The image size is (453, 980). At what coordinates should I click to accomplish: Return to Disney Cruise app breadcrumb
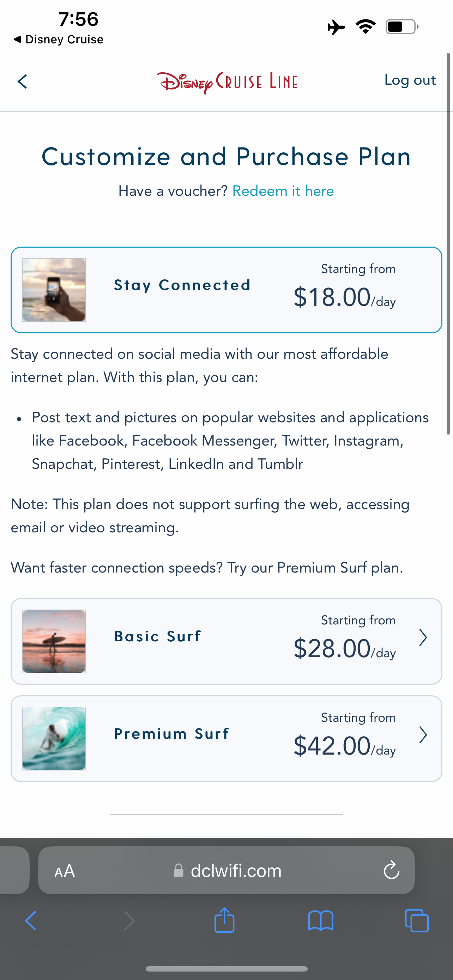click(58, 40)
